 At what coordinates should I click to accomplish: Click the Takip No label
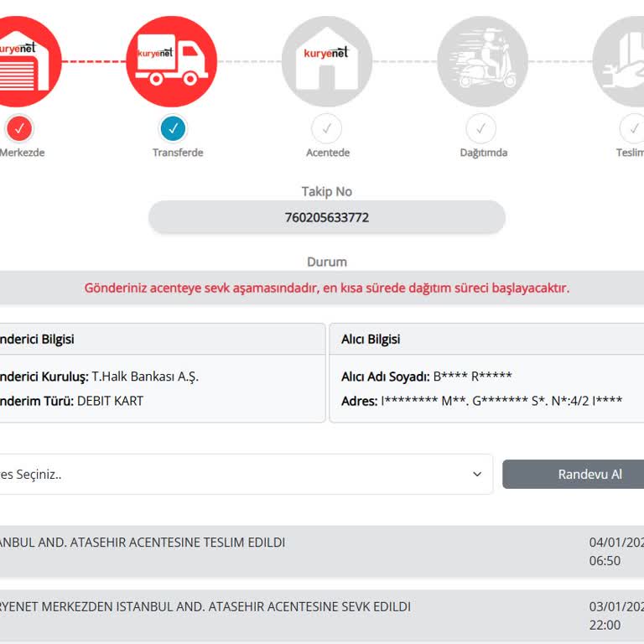(x=327, y=191)
